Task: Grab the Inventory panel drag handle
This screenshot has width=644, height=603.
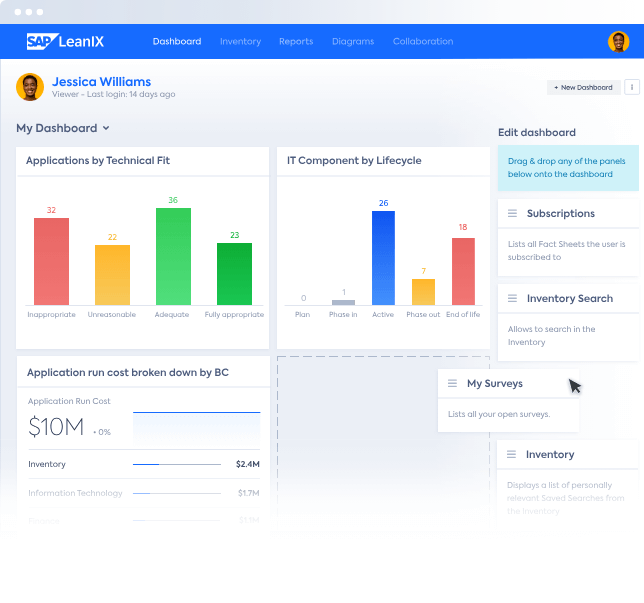Action: (511, 454)
